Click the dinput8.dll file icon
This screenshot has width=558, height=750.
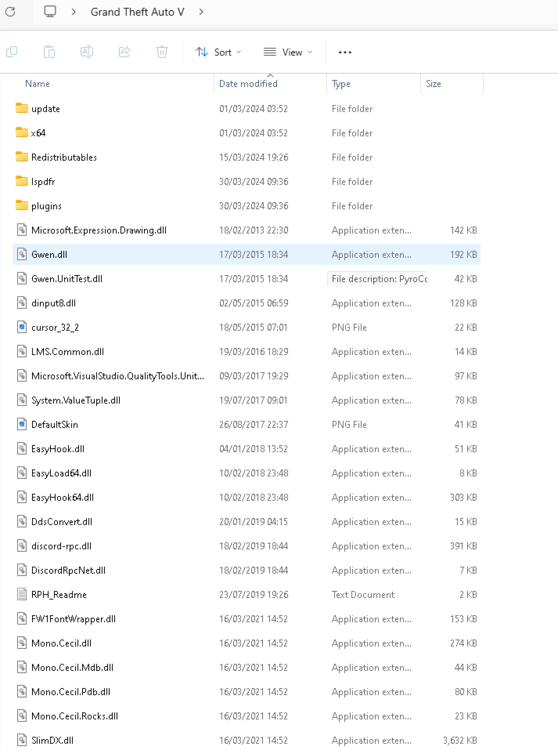(x=22, y=303)
